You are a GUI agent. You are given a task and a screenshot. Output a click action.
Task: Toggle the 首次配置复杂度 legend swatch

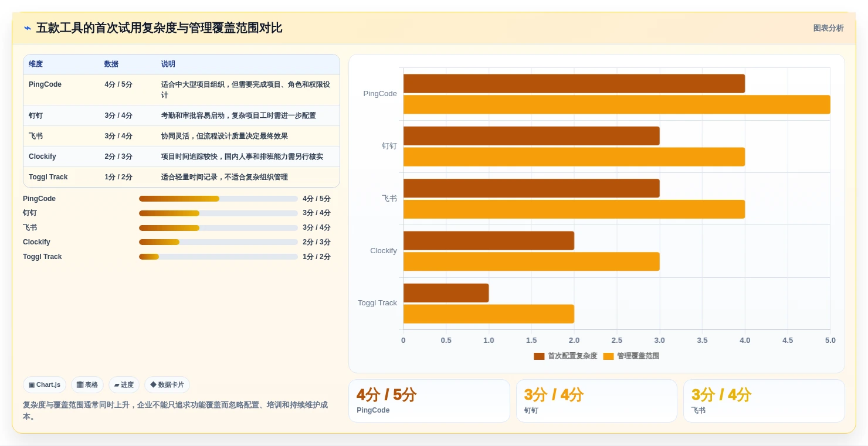539,356
